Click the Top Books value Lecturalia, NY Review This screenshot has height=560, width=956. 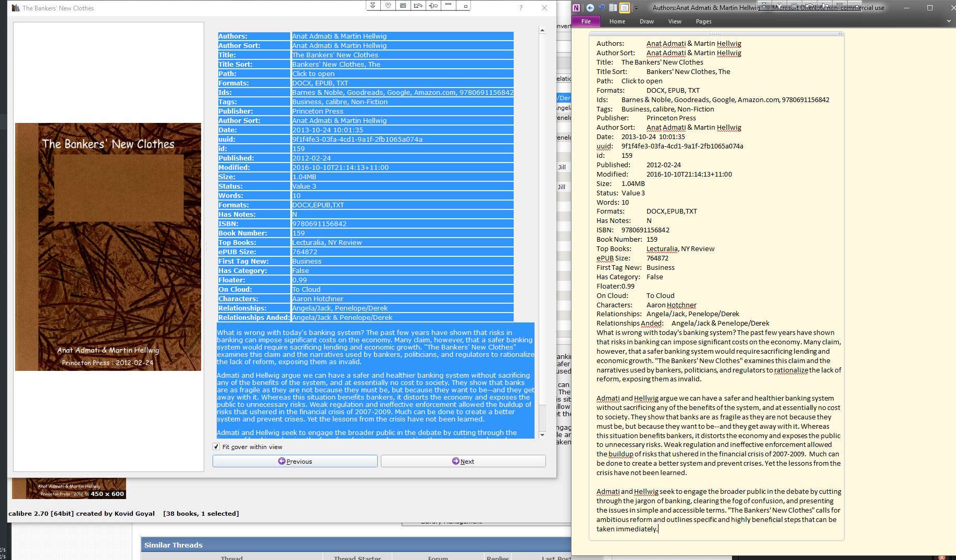tap(327, 242)
